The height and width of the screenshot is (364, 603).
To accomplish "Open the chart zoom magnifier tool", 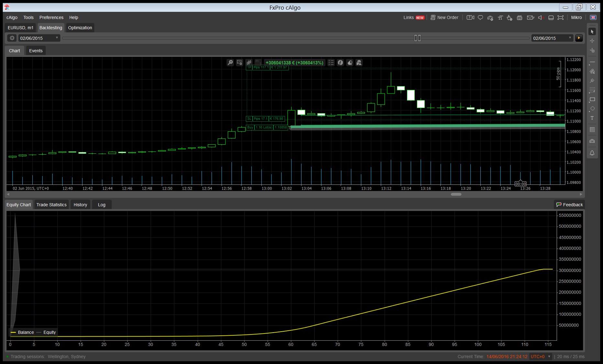I will click(x=230, y=62).
